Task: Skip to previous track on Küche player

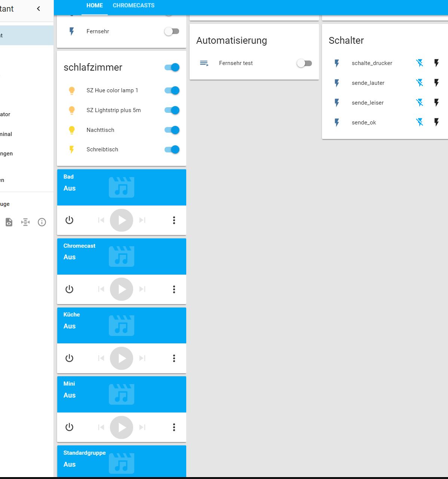Action: coord(101,358)
